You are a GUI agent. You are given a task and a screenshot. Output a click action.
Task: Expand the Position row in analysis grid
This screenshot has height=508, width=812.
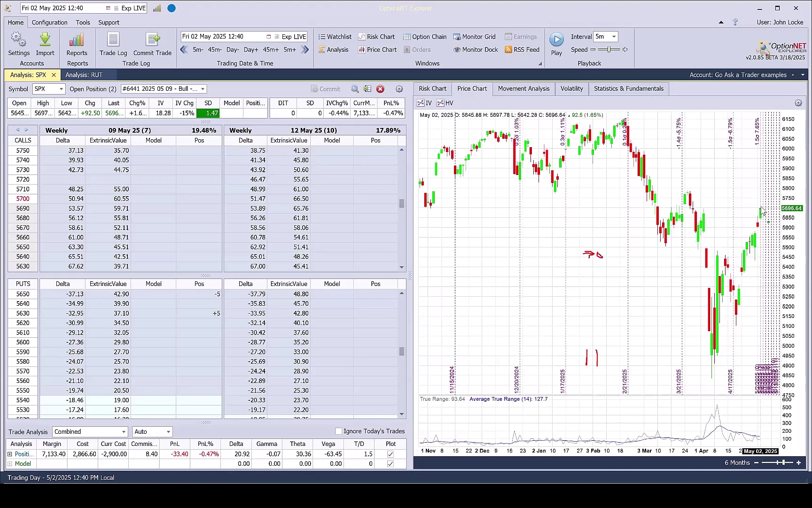[10, 454]
